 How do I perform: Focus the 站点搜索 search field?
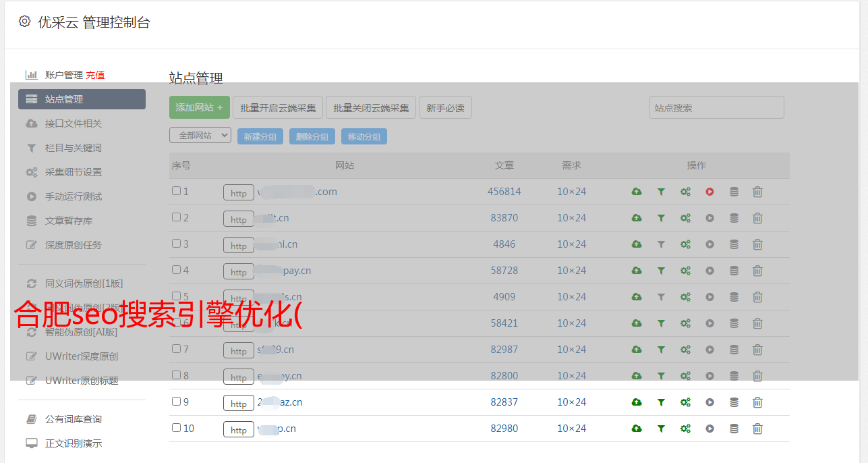(717, 107)
